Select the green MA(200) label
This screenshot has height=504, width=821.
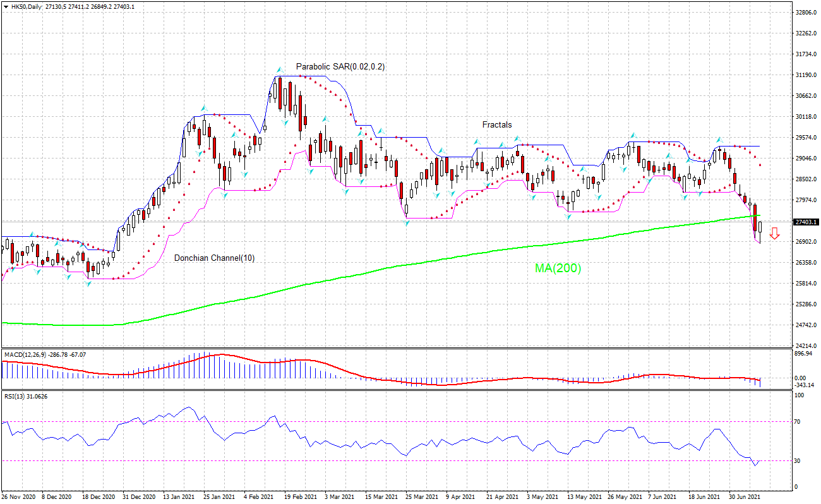(x=558, y=268)
